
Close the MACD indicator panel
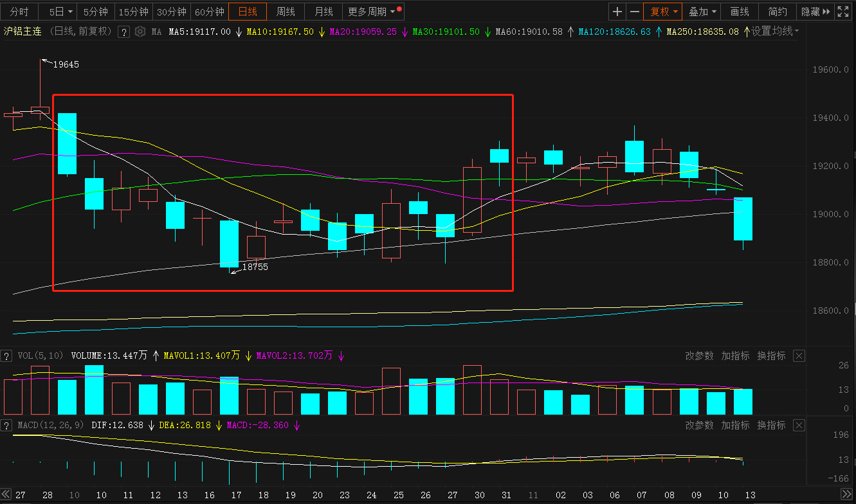click(798, 426)
